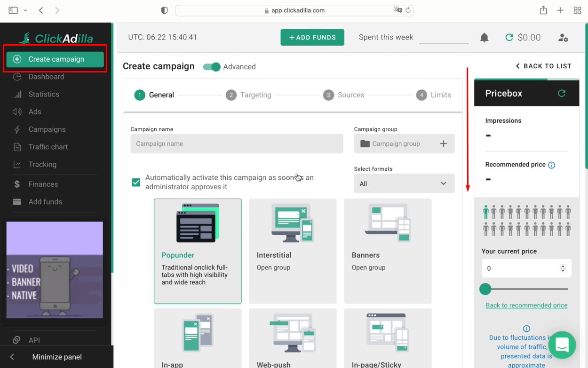
Task: Click the current price slider handle
Action: click(485, 289)
